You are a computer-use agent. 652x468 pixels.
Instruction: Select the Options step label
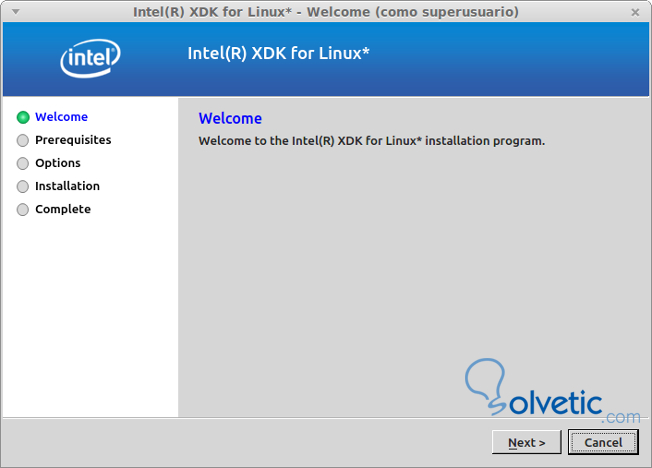point(58,163)
